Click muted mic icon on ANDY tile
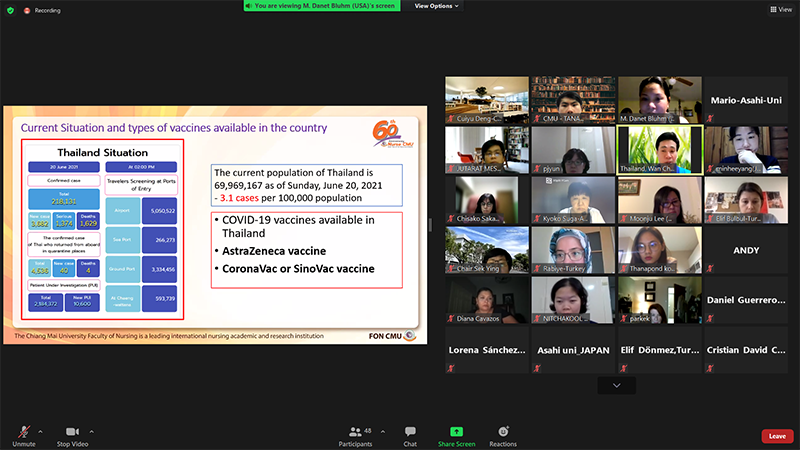800x450 pixels. (x=710, y=268)
